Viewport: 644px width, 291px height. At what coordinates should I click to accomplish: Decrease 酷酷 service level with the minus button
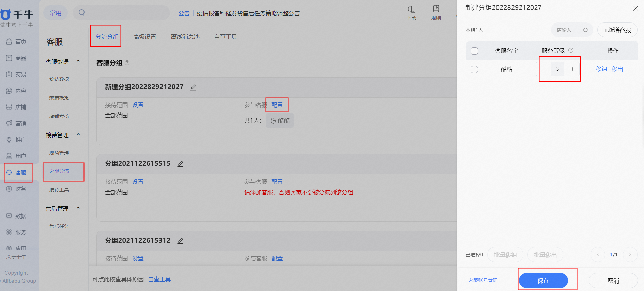(543, 69)
